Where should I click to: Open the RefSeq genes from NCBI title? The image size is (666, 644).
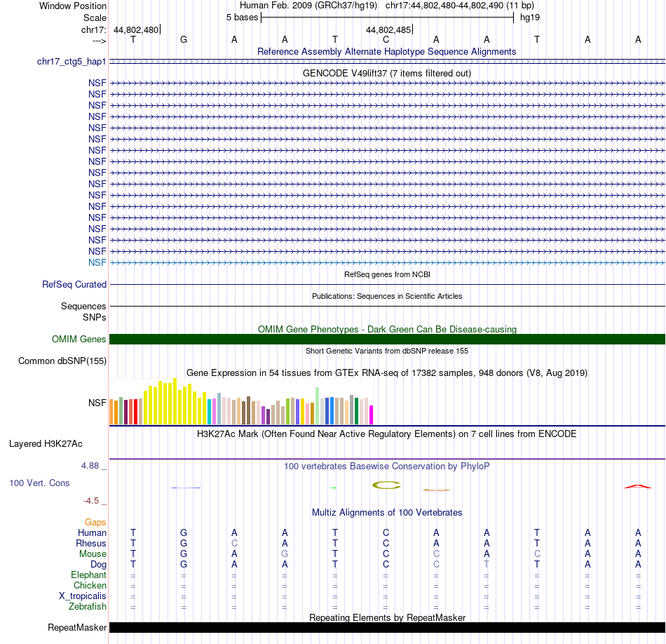point(387,274)
